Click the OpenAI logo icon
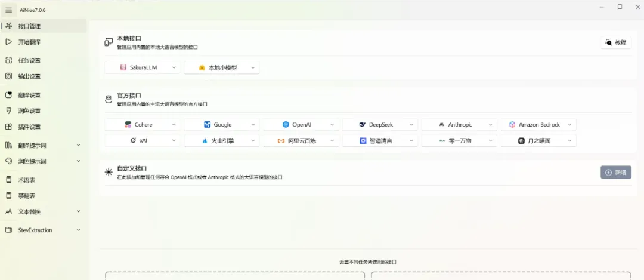Viewport: 644px width, 280px height. [286, 125]
